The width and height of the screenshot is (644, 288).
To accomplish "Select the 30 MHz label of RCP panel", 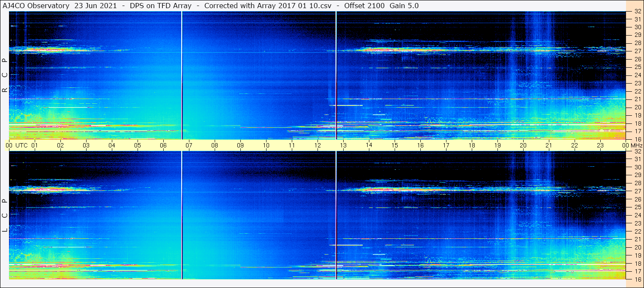I will pyautogui.click(x=637, y=27).
